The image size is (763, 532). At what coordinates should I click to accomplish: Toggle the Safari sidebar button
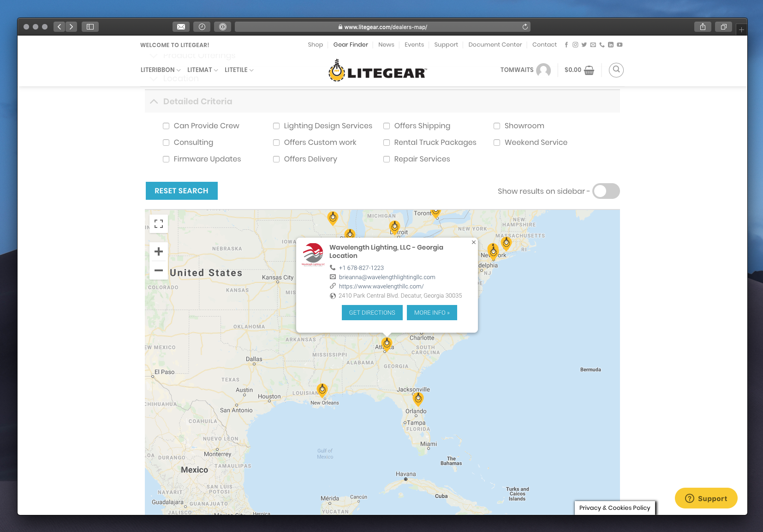tap(90, 27)
